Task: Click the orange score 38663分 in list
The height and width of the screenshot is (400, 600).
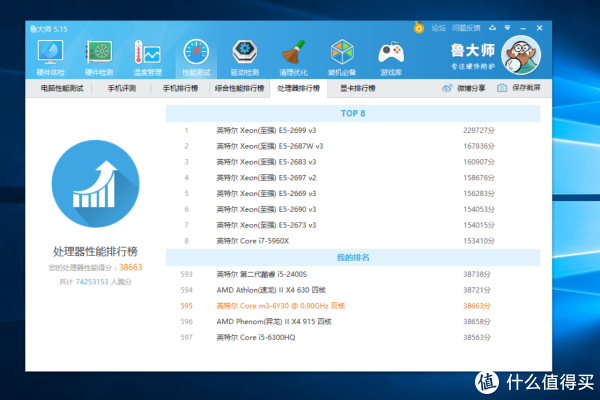Action: pos(477,306)
